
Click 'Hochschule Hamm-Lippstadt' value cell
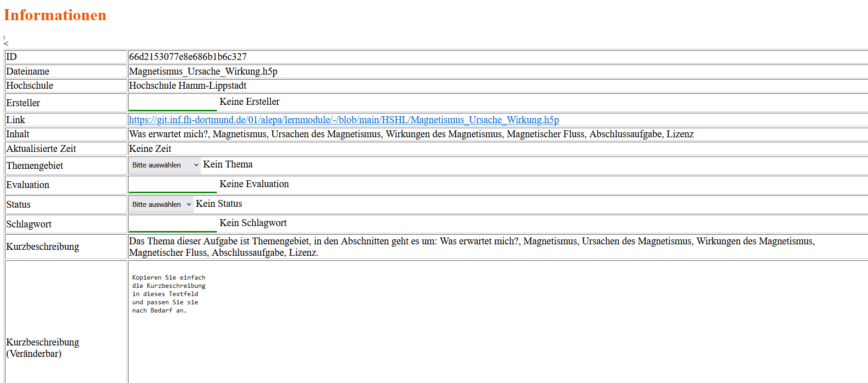coord(188,86)
